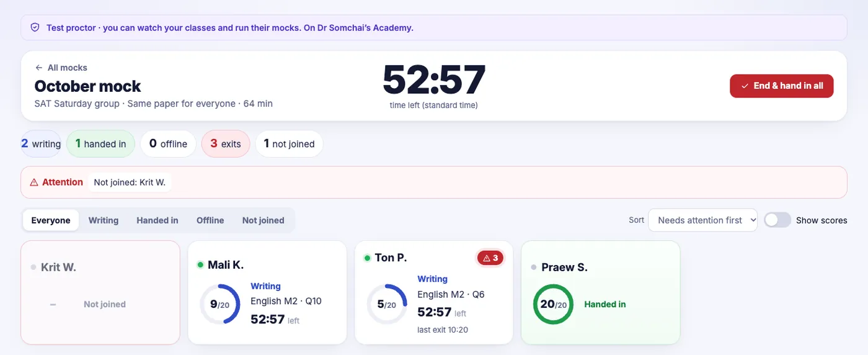Screen dimensions: 868x355
Task: Click Ton P.'s 5/20 progress ring
Action: point(387,304)
